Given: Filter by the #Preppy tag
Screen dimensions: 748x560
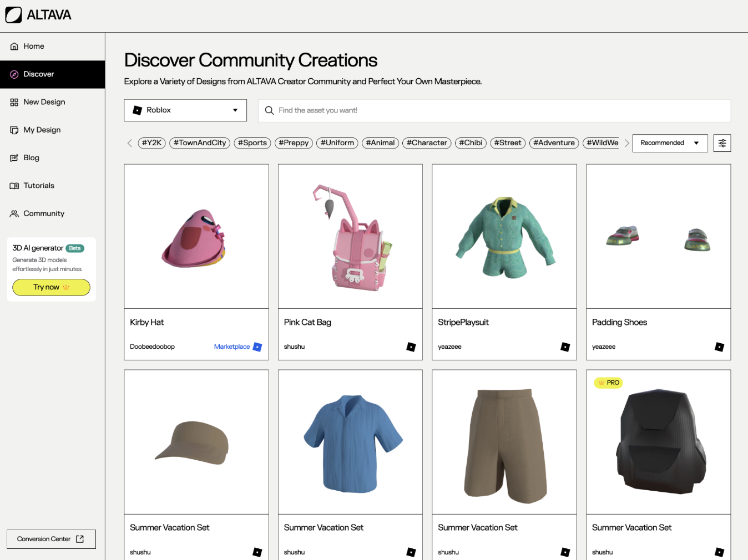Looking at the screenshot, I should (x=294, y=143).
